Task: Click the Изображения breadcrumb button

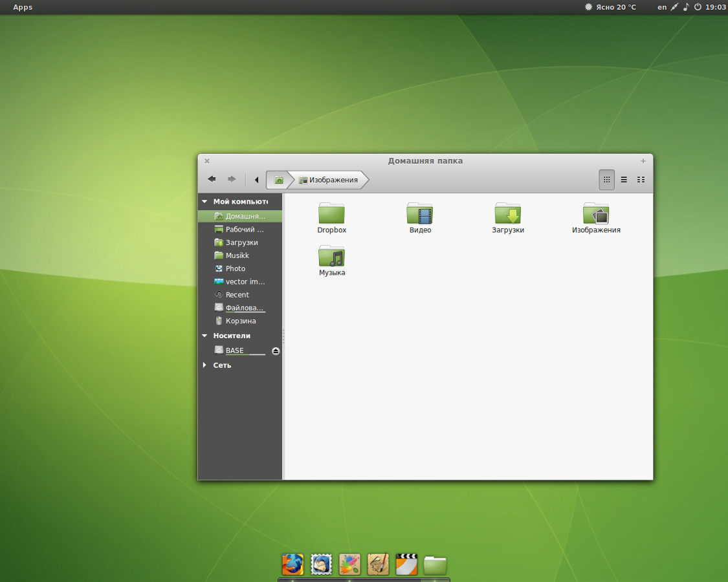Action: (x=329, y=180)
